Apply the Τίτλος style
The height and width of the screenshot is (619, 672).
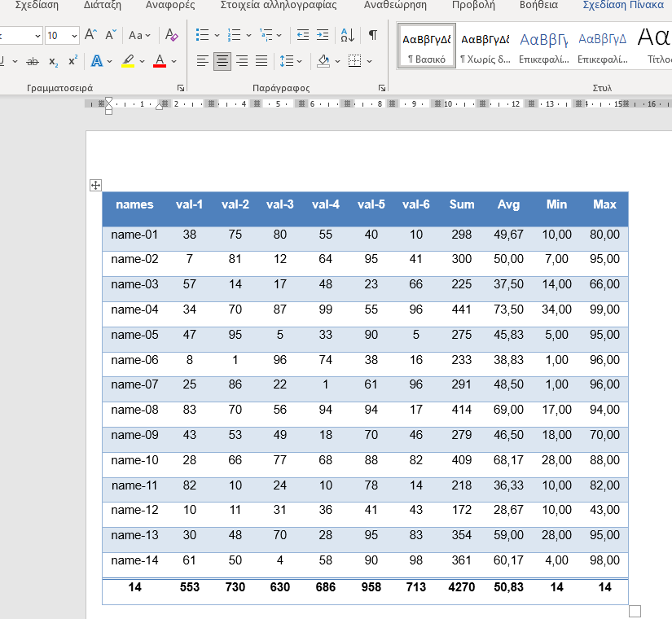[653, 46]
